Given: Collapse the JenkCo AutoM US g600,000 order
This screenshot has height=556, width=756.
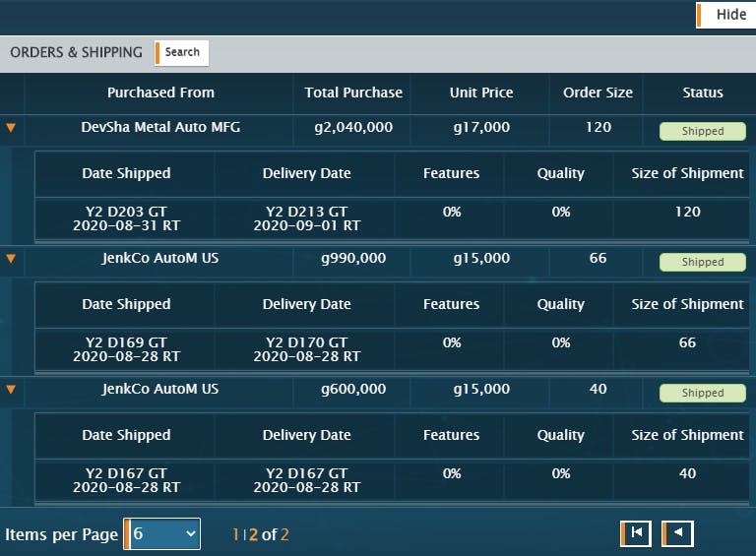Looking at the screenshot, I should (11, 390).
